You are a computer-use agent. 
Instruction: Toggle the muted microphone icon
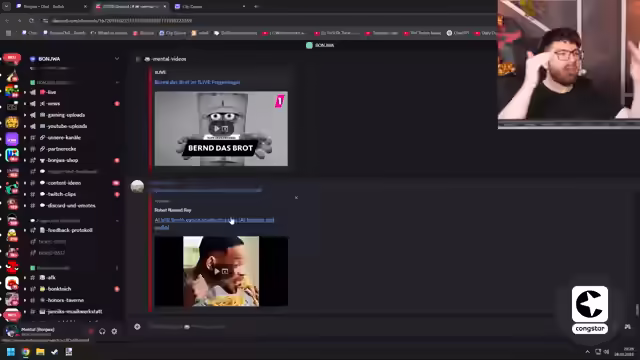[x=91, y=331]
